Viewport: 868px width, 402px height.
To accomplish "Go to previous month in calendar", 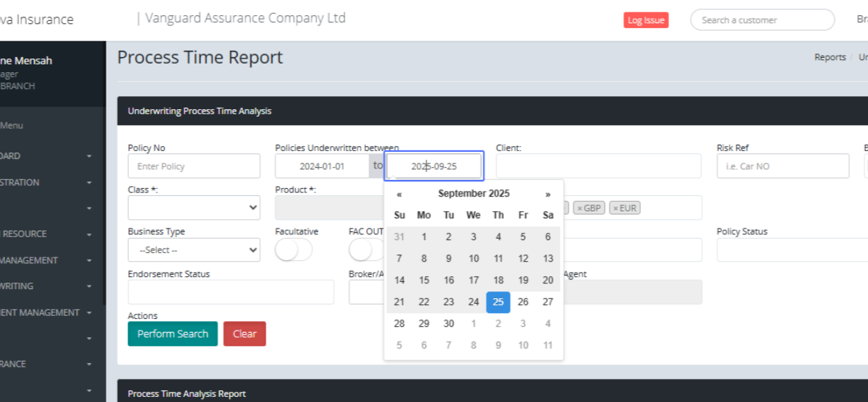I will point(399,194).
